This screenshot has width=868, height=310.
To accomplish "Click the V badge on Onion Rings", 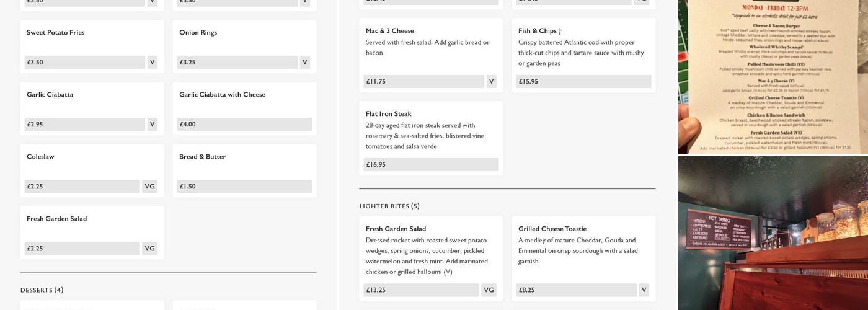I will point(304,62).
